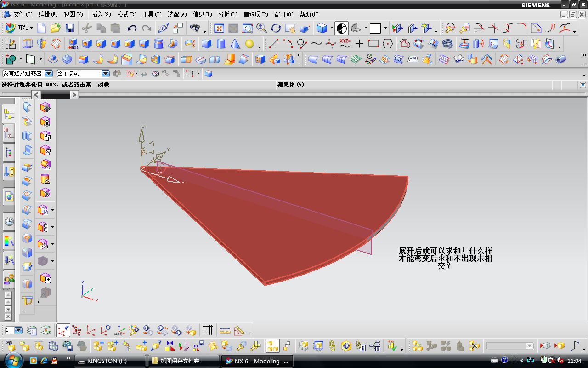Insert a Cylinder primitive
Viewport: 588px width, 368px height.
pyautogui.click(x=221, y=44)
